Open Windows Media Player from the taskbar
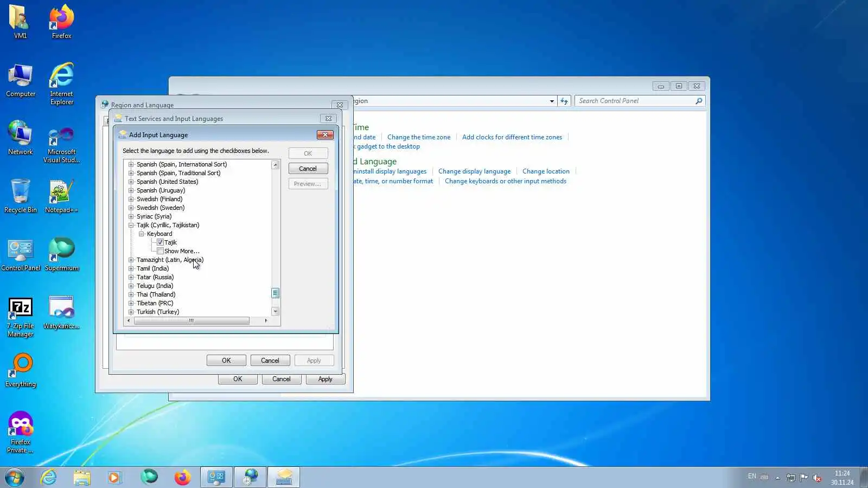868x488 pixels. [114, 477]
